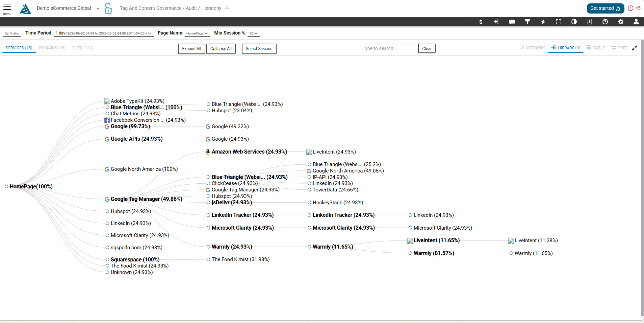This screenshot has width=644, height=323.
Task: Click the Blue Triangle logo
Action: coord(25,8)
